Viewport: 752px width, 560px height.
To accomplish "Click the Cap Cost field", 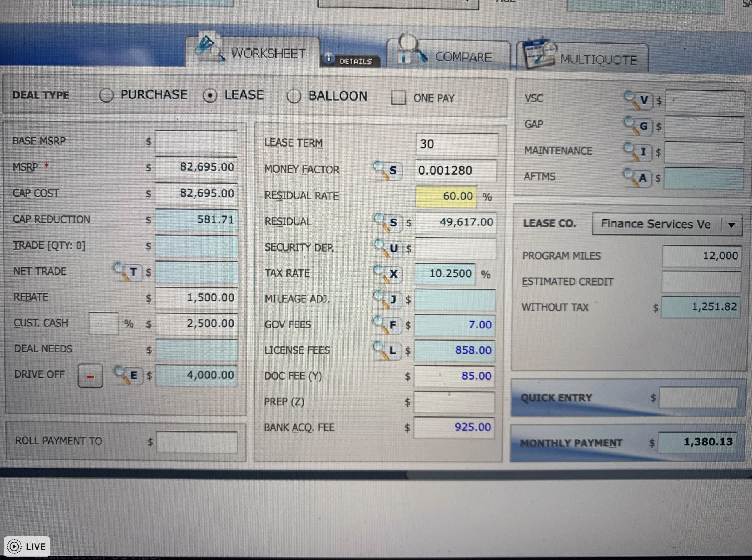I will coord(197,193).
